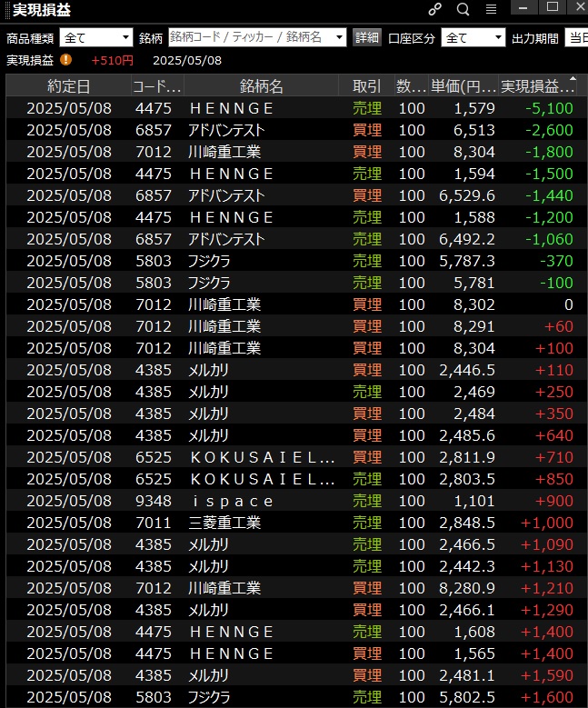Open the hamburger menu icon
Image resolution: width=588 pixels, height=708 pixels.
pos(491,9)
